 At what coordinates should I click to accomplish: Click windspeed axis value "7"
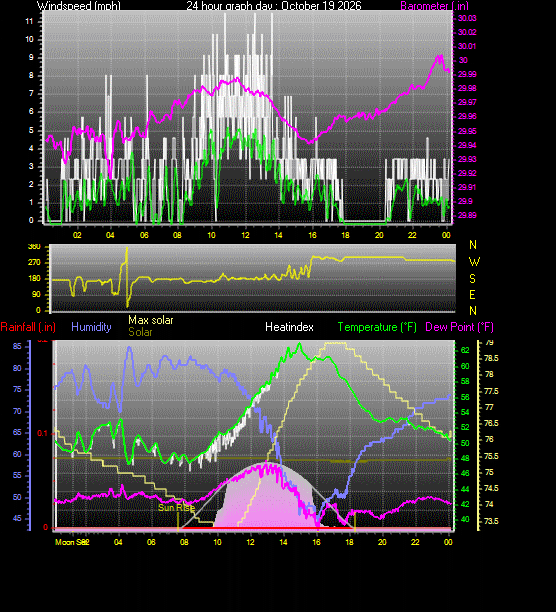point(31,93)
